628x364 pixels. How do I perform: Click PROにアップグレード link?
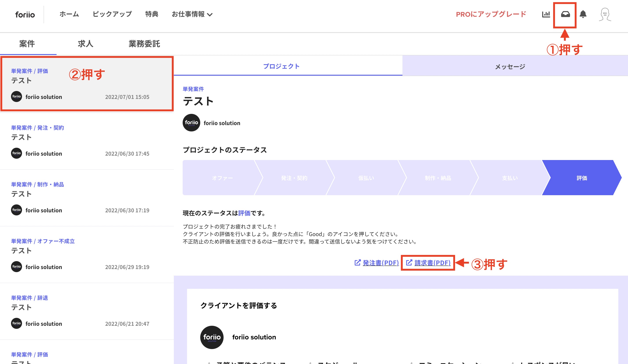(x=491, y=14)
